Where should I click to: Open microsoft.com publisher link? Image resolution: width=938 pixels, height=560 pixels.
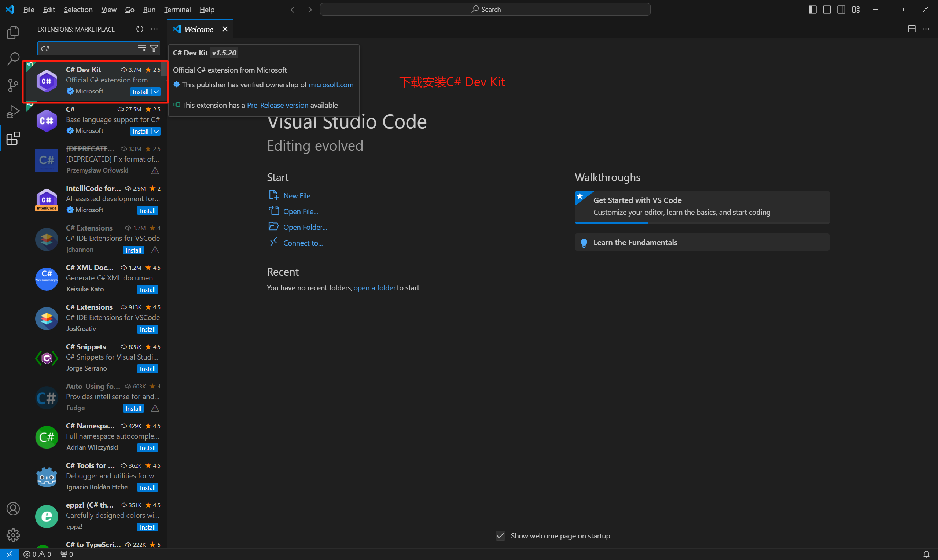point(331,85)
